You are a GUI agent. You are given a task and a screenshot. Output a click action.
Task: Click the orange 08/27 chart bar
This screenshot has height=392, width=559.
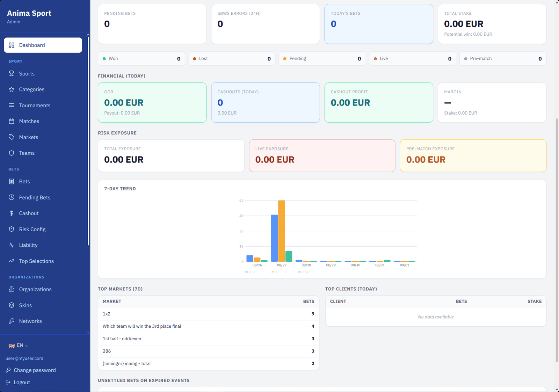click(x=282, y=231)
